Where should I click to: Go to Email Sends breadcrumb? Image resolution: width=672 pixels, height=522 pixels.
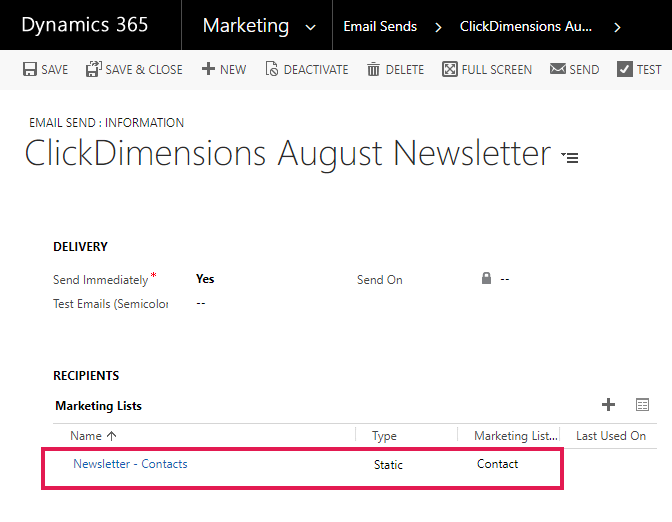click(x=380, y=27)
